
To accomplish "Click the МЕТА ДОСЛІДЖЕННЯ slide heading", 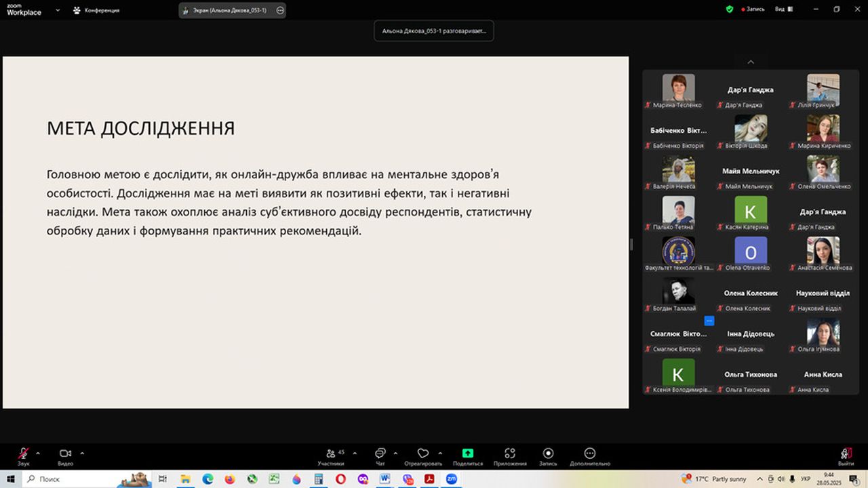I will [140, 129].
